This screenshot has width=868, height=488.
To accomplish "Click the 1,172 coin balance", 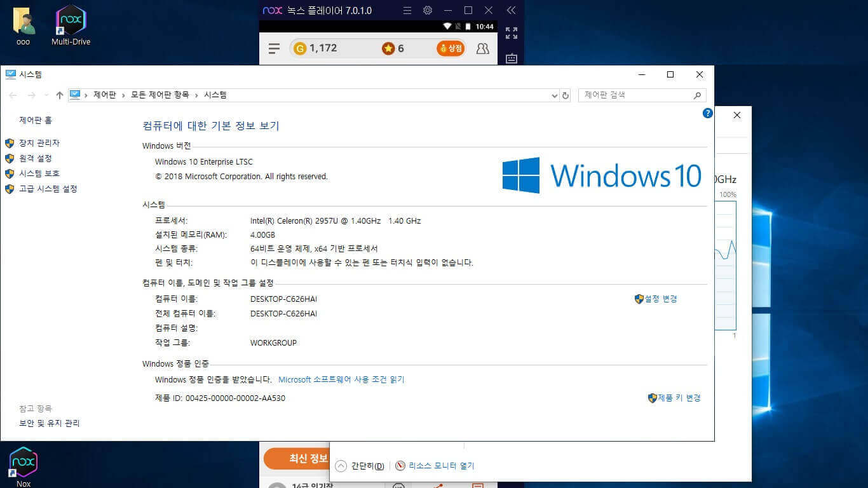I will coord(323,48).
